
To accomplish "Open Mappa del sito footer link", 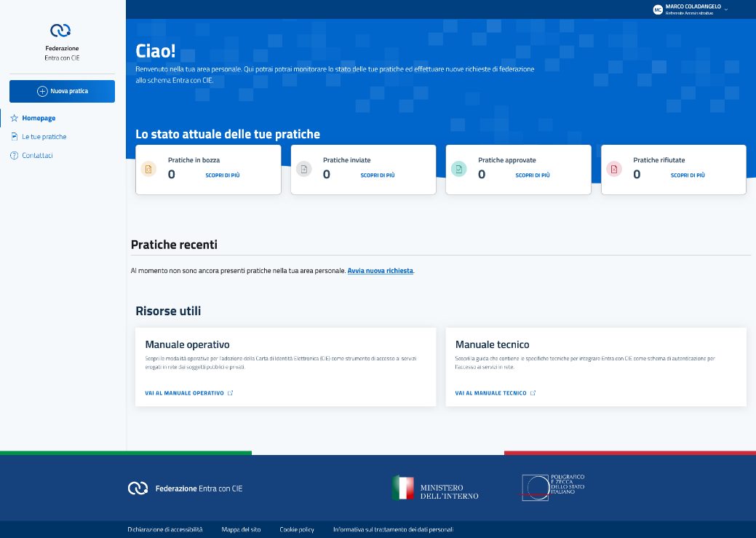I will coord(241,529).
